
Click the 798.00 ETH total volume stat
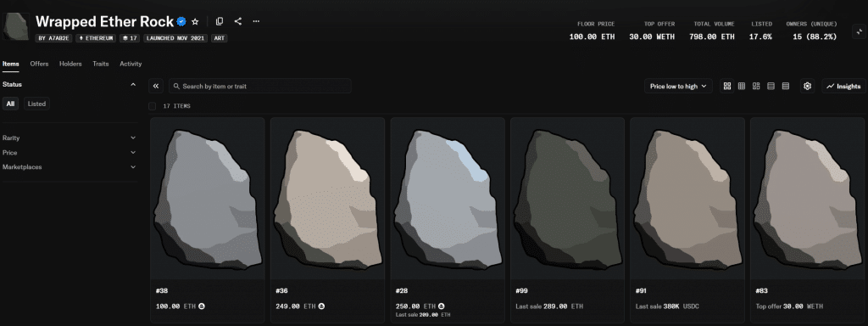[x=712, y=37]
